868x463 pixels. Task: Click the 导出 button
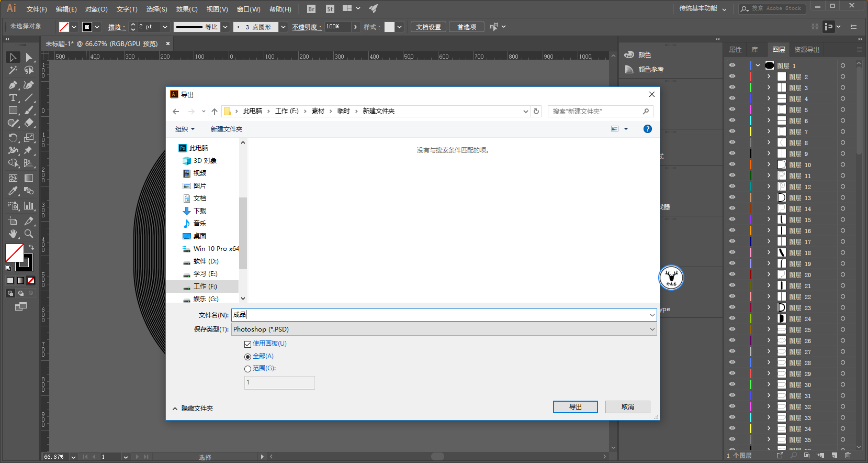click(x=576, y=407)
